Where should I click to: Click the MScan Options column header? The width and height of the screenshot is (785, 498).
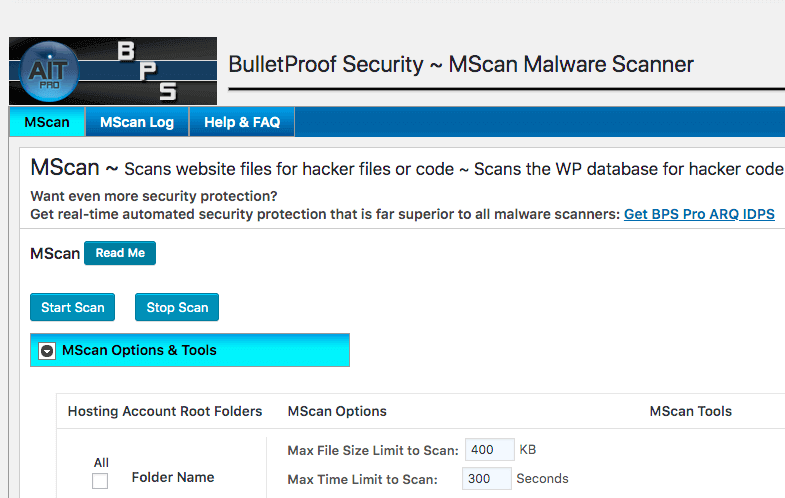point(337,411)
